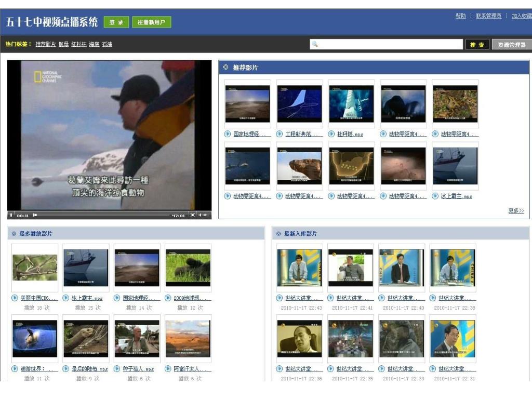Open the 阿富汗女人 desert thumbnail
Screen dimensions: 532x399
click(188, 339)
